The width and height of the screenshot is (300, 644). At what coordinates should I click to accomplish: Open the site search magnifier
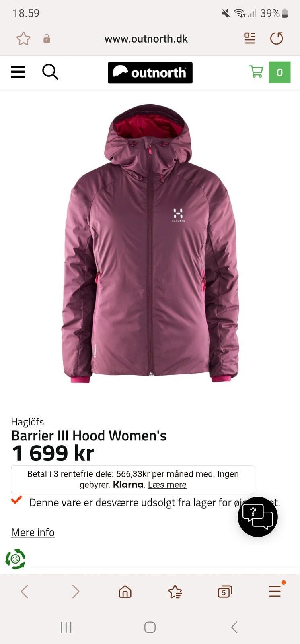coord(50,72)
